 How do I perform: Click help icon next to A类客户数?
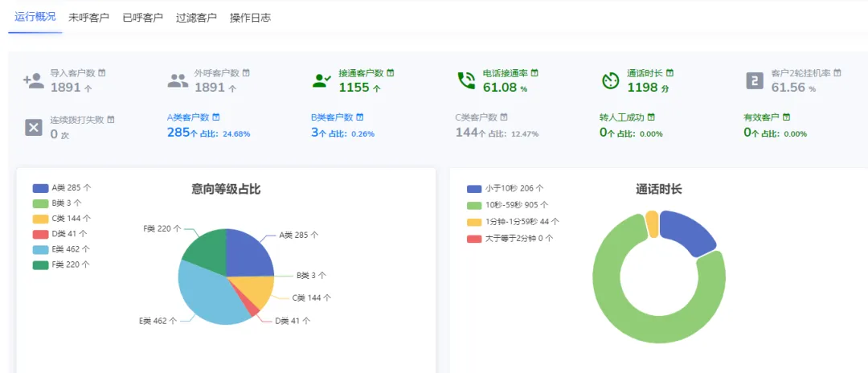(x=216, y=117)
